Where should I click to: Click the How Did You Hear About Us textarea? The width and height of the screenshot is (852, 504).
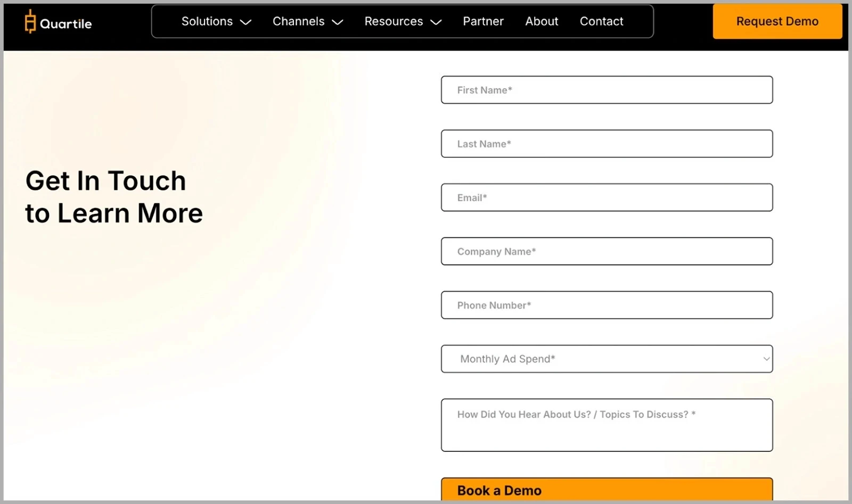[x=607, y=425]
